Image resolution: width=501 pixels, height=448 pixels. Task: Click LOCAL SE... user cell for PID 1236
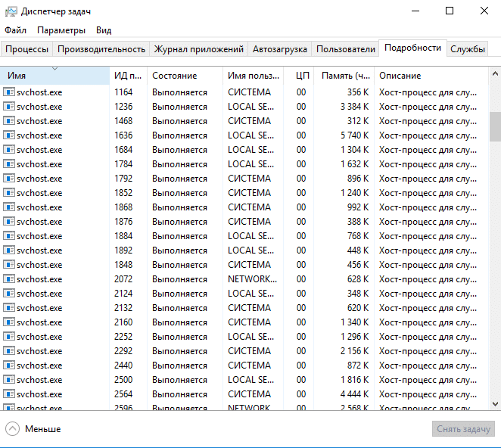coord(250,107)
